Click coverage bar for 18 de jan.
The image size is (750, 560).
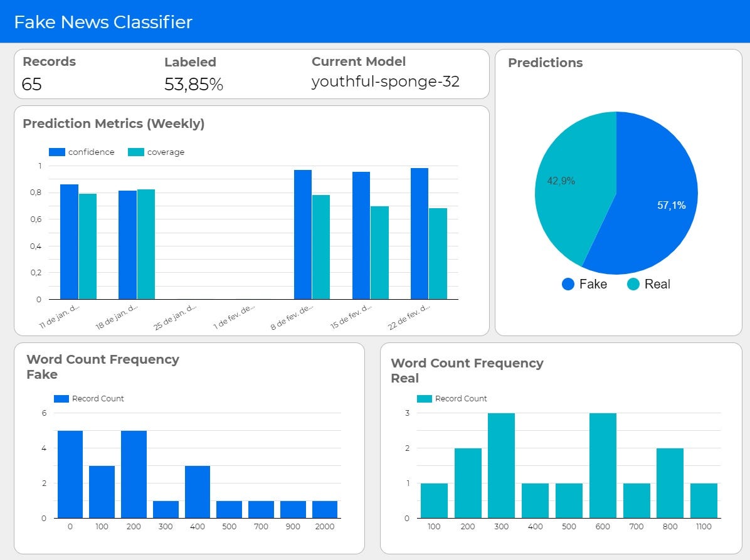coord(146,245)
